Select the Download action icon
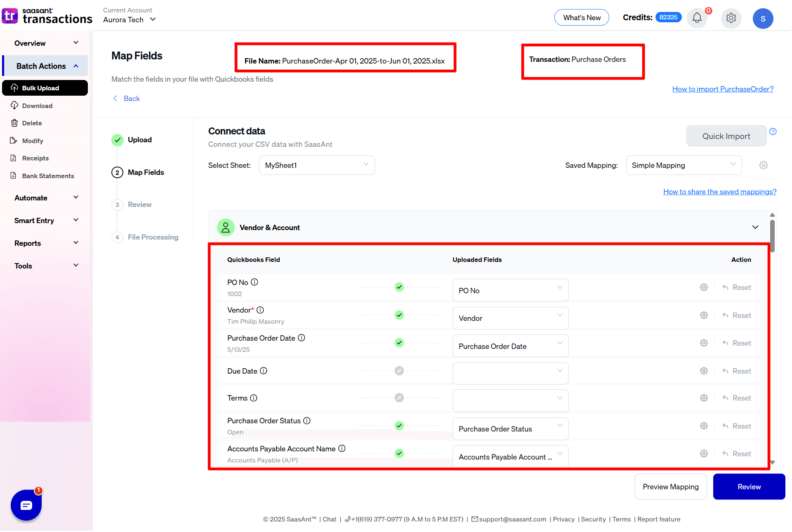The width and height of the screenshot is (792, 532). tap(14, 106)
